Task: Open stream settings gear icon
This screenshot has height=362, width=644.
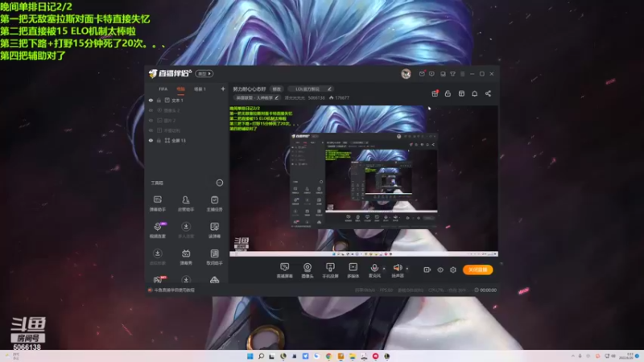Action: point(453,269)
